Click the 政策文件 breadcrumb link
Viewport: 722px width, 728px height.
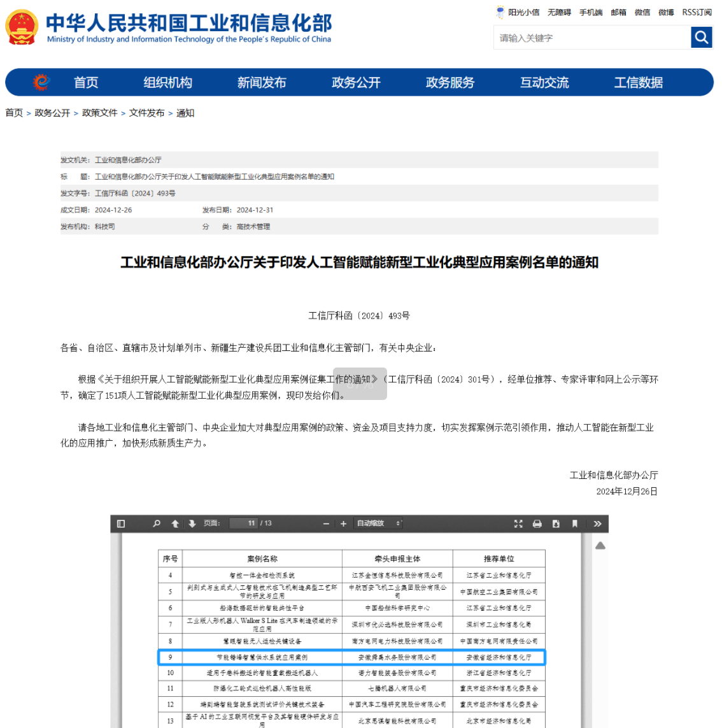[100, 113]
